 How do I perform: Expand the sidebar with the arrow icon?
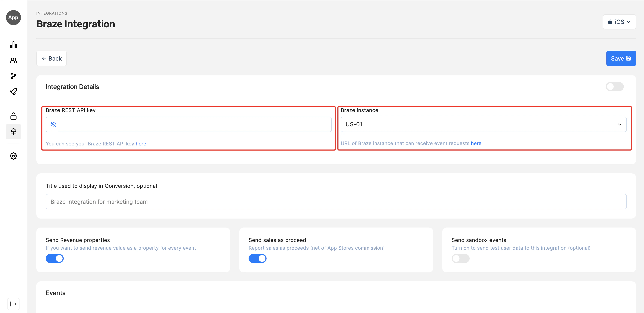pos(13,304)
